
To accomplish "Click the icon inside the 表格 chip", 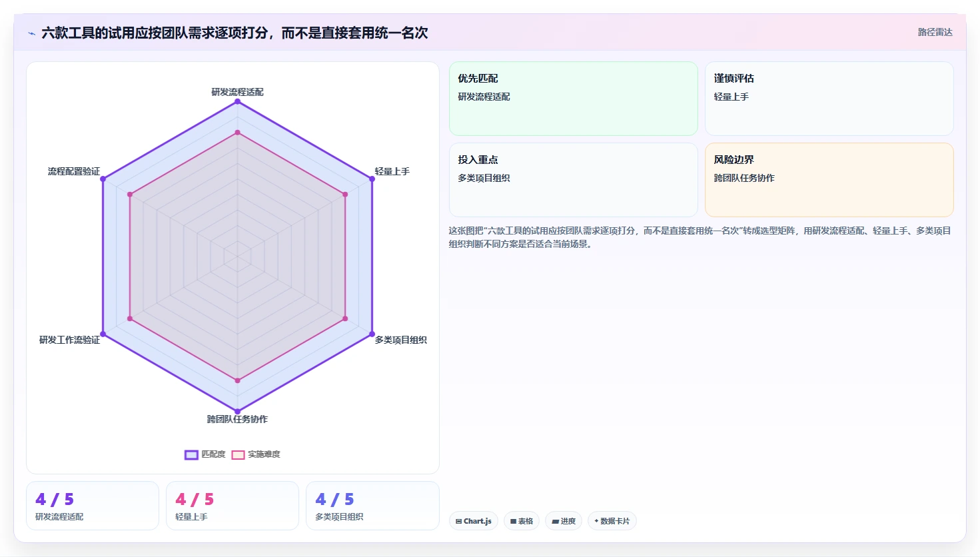I will point(514,522).
